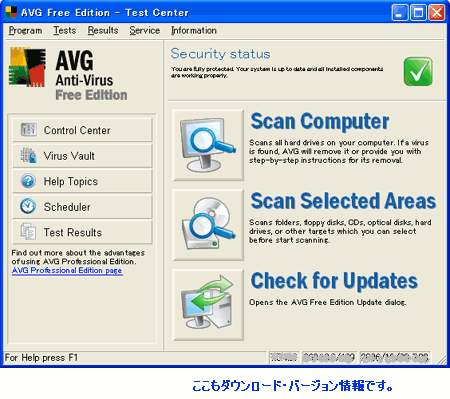Click the 'You are fully protected' message
Screen dimensions: 450x399
point(277,72)
